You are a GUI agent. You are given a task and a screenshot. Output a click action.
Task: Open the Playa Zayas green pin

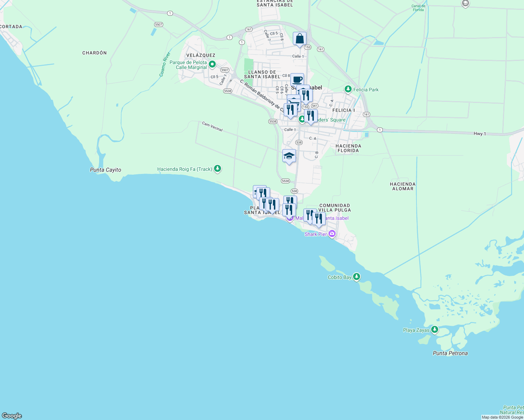[x=435, y=329]
